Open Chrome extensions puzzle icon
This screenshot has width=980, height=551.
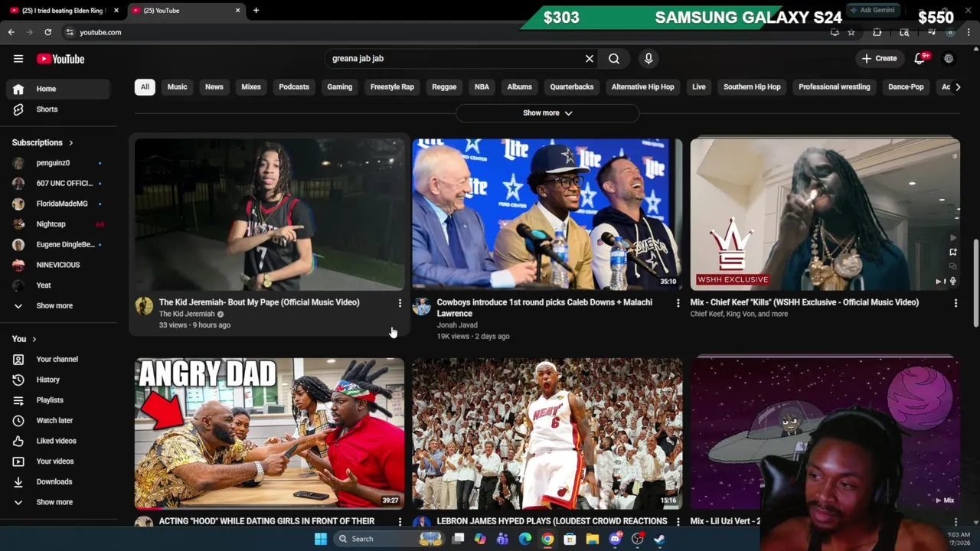pos(877,32)
